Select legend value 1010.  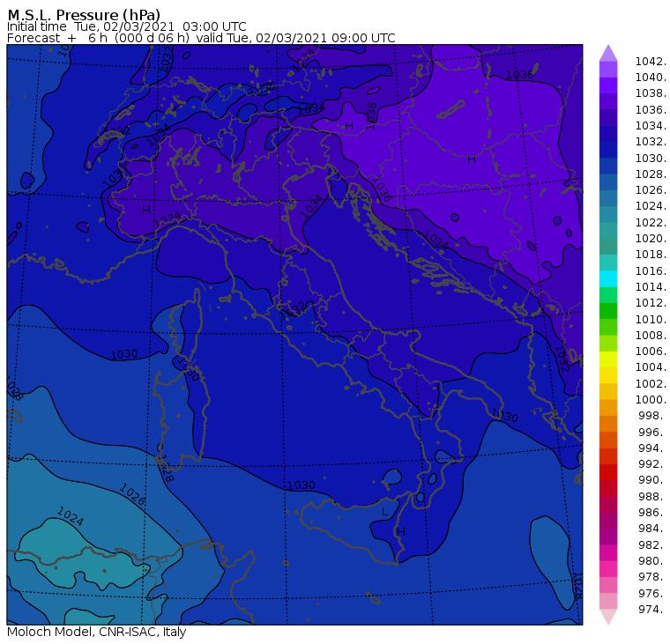(651, 319)
